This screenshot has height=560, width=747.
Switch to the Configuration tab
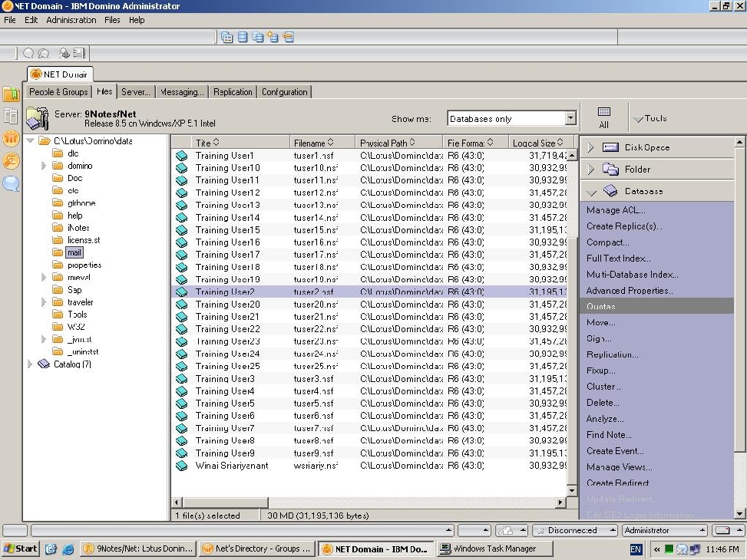(284, 92)
